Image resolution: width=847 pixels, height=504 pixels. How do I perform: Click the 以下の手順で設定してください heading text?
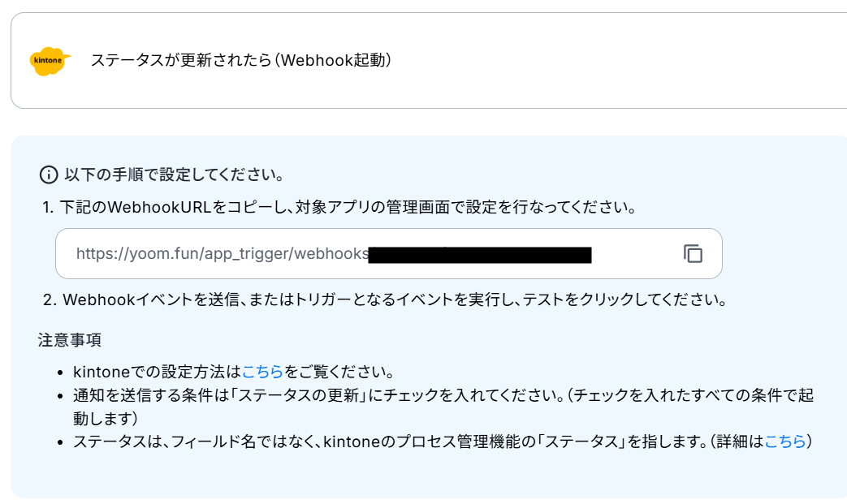tap(174, 174)
